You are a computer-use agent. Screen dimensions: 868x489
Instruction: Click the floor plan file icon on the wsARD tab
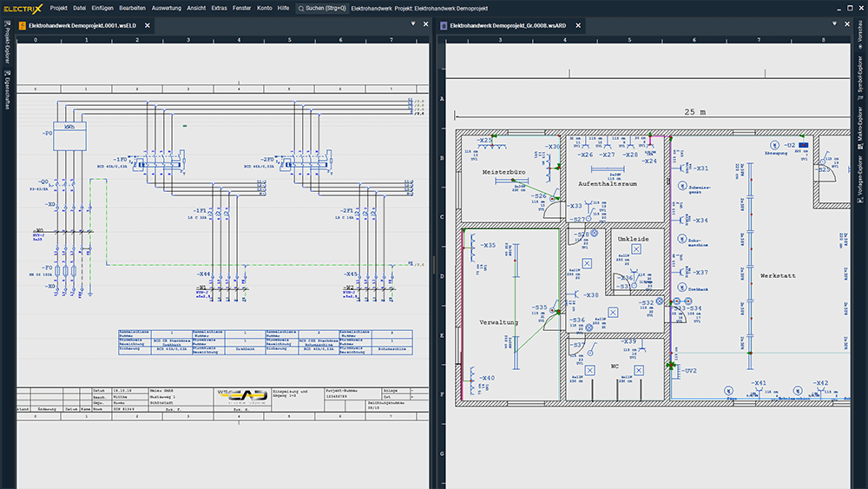point(444,25)
